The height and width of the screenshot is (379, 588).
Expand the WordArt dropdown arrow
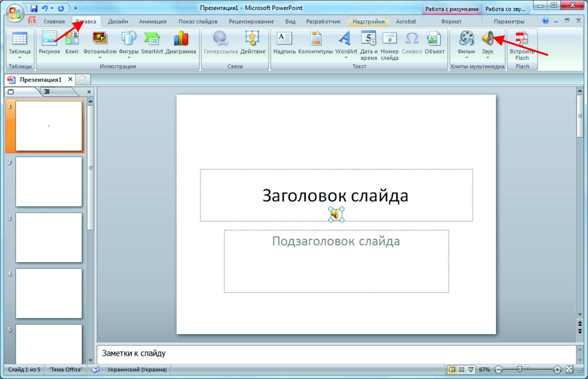pos(346,58)
